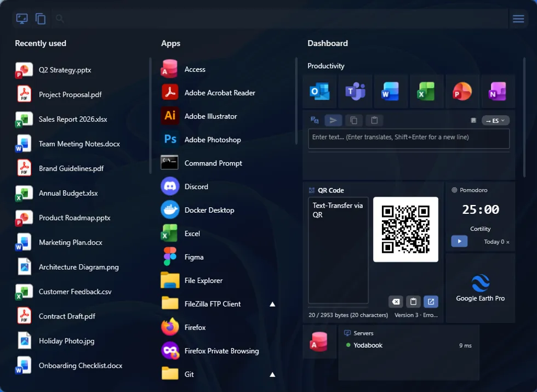This screenshot has width=537, height=392.
Task: Launch Outlook from Productivity row
Action: 319,92
